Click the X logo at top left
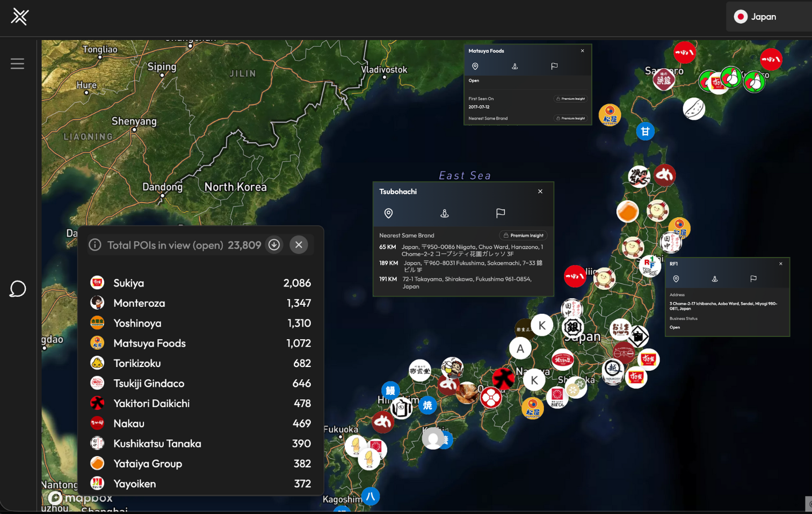Image resolution: width=812 pixels, height=514 pixels. tap(20, 17)
